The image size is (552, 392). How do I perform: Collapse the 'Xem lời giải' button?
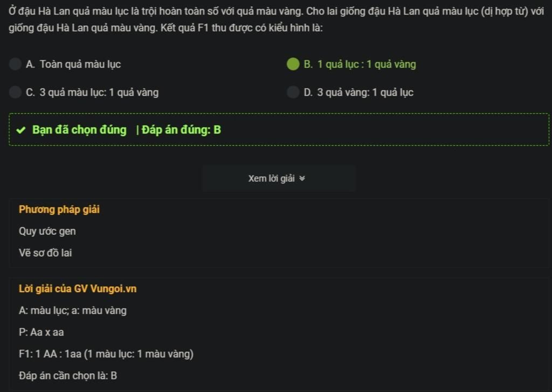click(x=279, y=179)
